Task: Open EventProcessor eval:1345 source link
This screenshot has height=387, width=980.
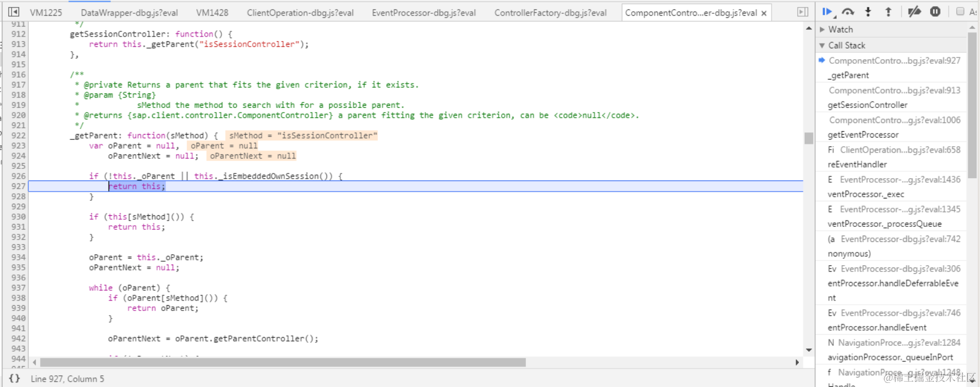Action: tap(900, 209)
